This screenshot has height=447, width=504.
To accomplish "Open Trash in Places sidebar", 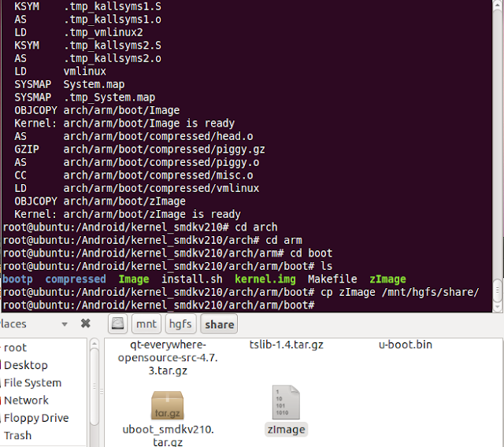I will tap(17, 436).
